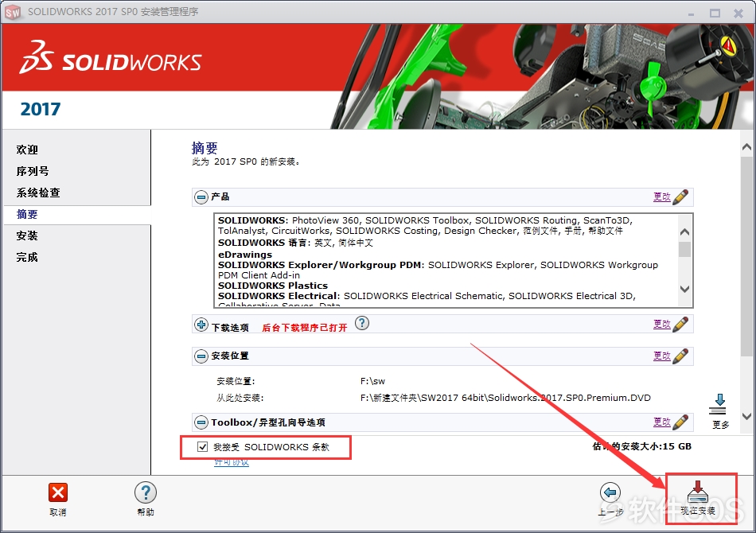Screen dimensions: 756x533
Task: Click scroll down arrow in products list
Action: pos(684,289)
